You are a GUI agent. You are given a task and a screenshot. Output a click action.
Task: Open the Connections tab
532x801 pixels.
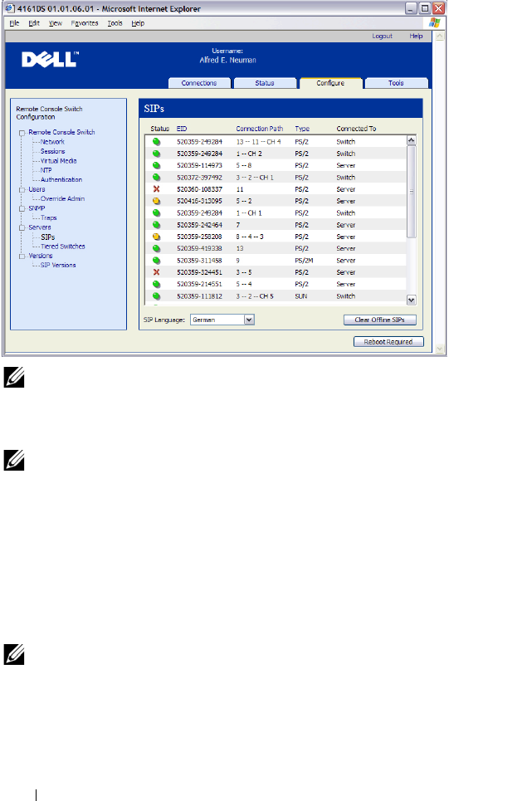(x=199, y=83)
